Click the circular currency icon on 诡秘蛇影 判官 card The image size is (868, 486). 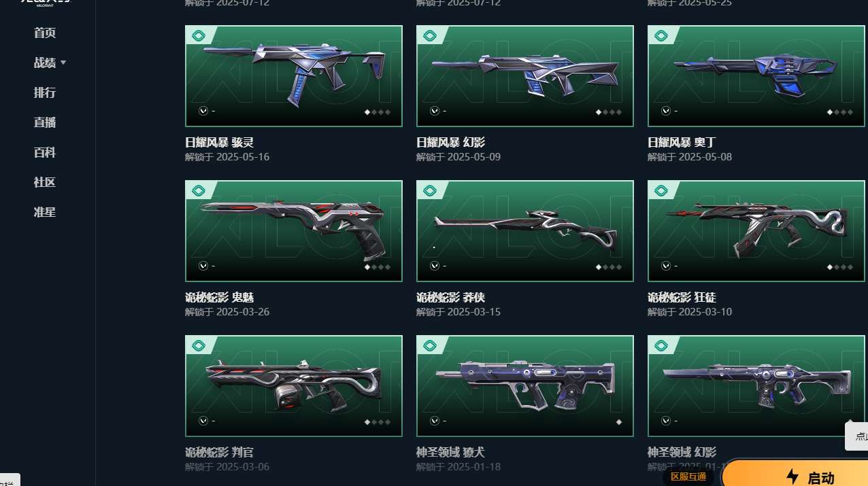[203, 421]
